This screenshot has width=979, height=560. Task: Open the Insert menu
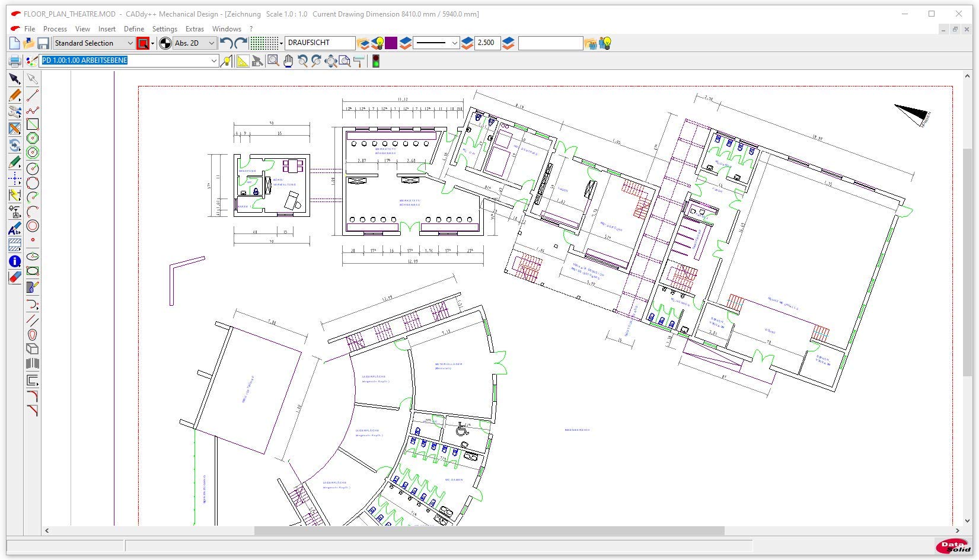click(x=107, y=28)
